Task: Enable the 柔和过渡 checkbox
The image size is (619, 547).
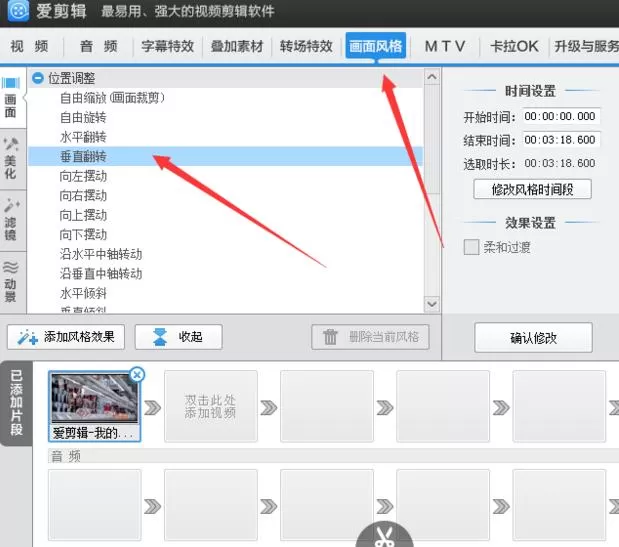Action: [x=471, y=247]
